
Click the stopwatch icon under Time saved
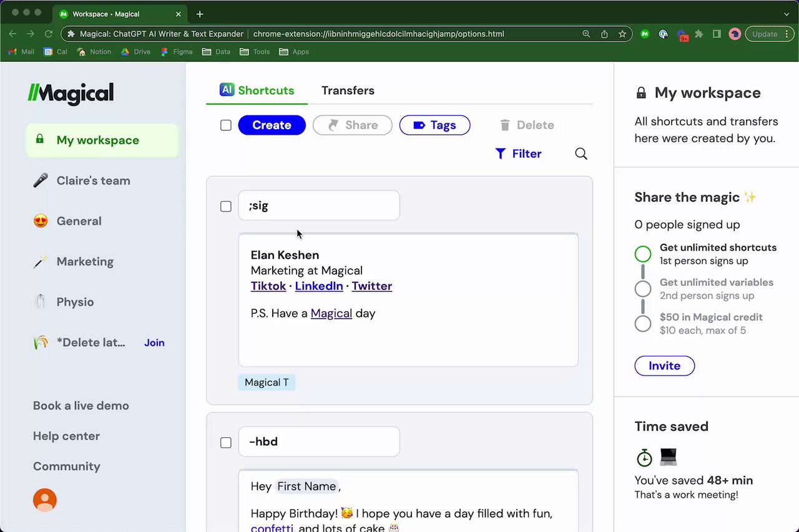[x=644, y=458]
